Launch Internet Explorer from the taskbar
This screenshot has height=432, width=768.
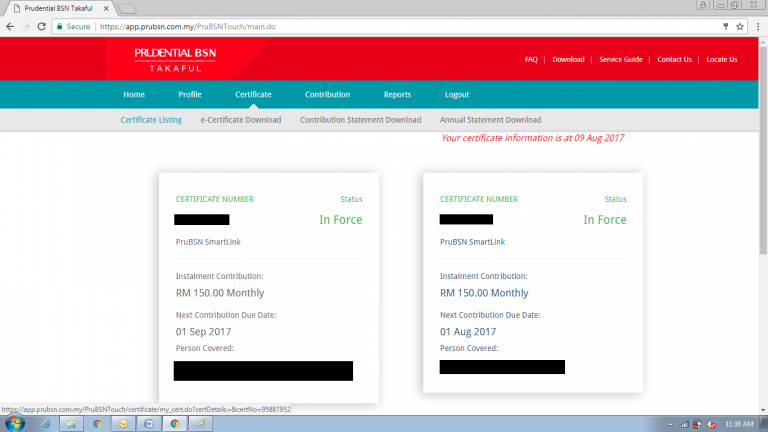[x=45, y=423]
